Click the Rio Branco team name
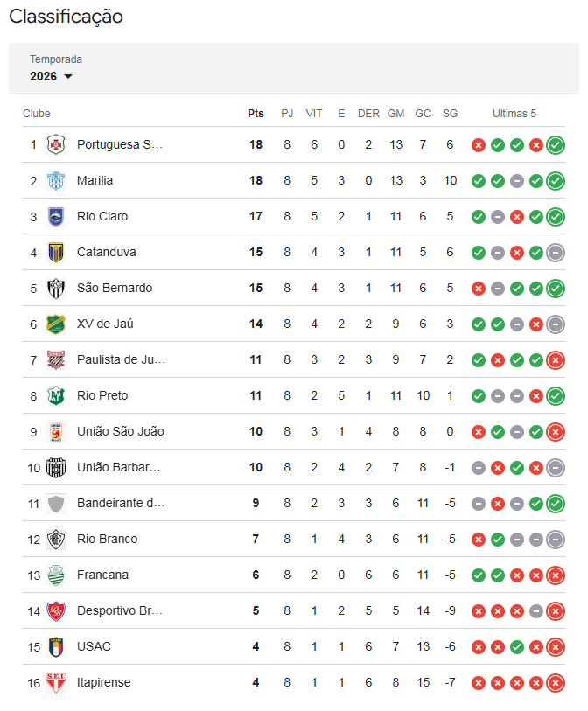 coord(107,539)
